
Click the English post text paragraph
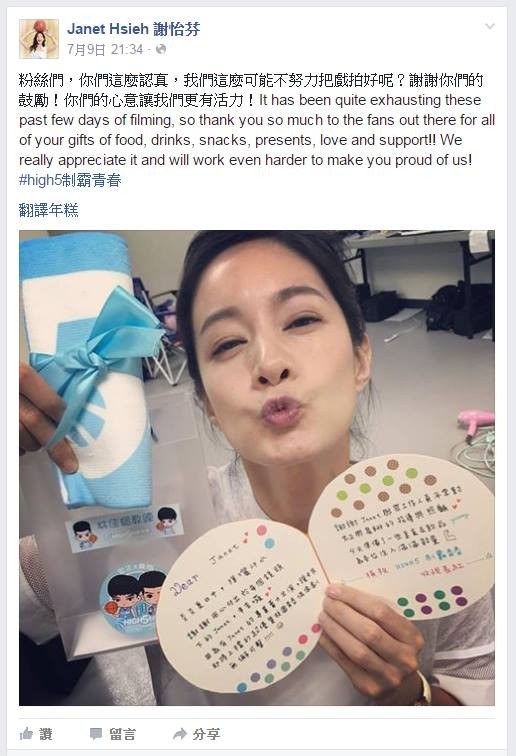coord(257,130)
